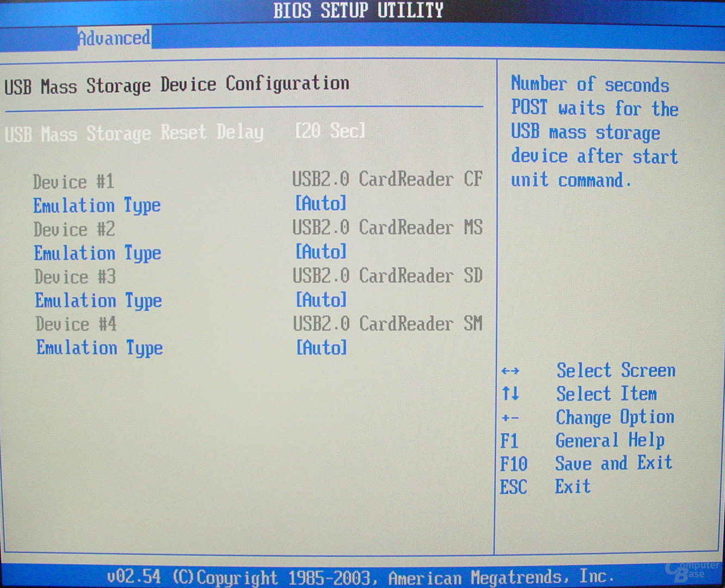The height and width of the screenshot is (588, 725).
Task: Click the Save and Exit legend text
Action: 614,463
